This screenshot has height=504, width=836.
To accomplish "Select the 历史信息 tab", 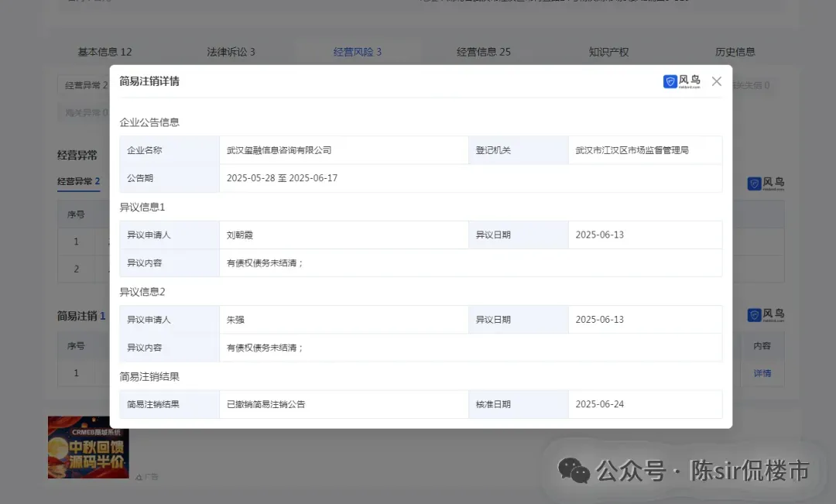I will pos(735,52).
